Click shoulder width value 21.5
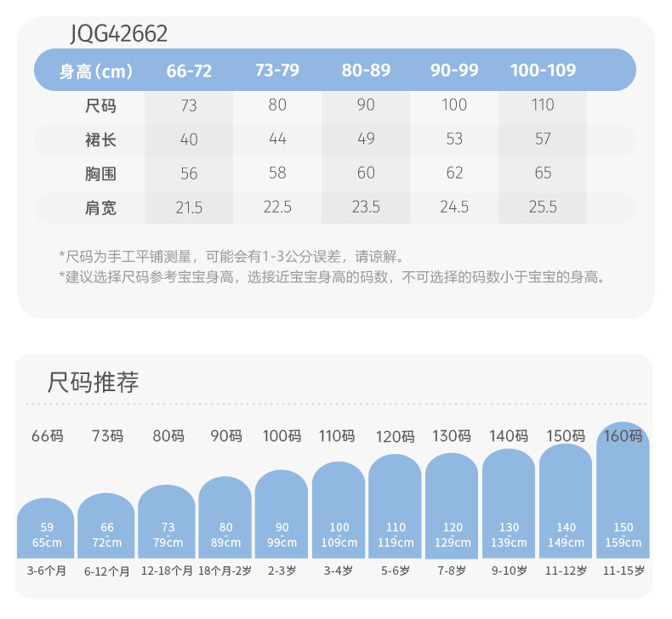The height and width of the screenshot is (619, 672). pos(189,207)
